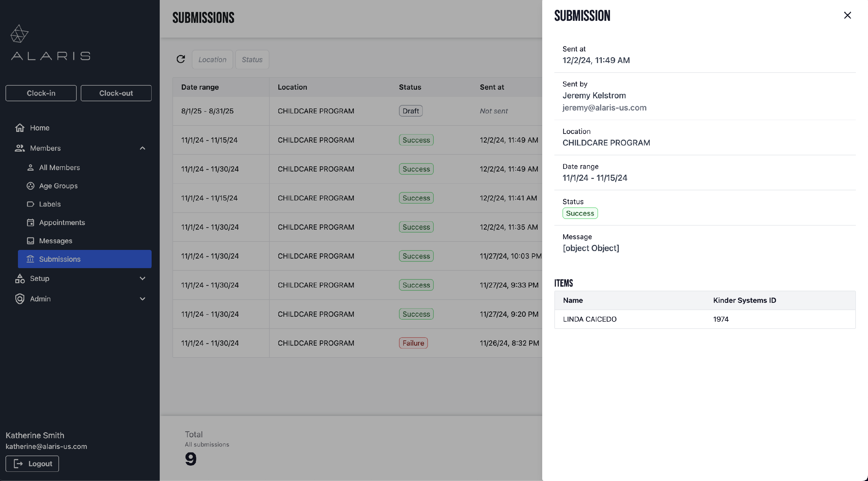This screenshot has width=868, height=481.
Task: Collapse the Members section chevron
Action: [x=143, y=148]
